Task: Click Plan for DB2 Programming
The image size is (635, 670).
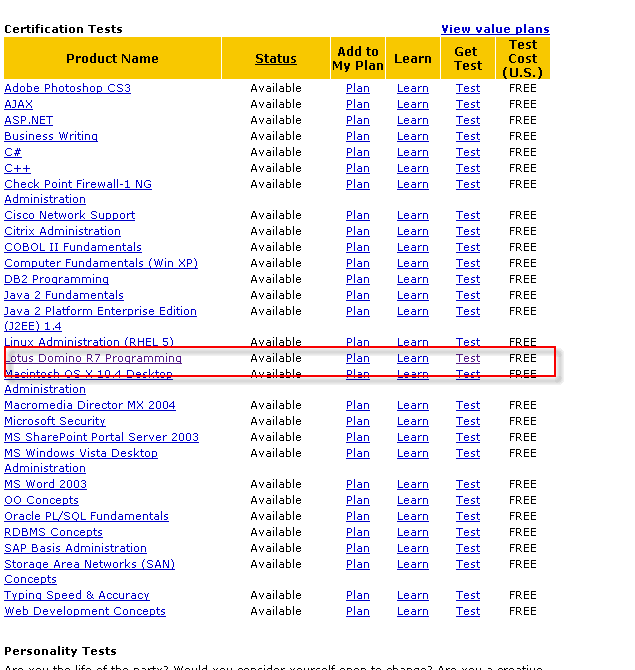Action: tap(358, 279)
